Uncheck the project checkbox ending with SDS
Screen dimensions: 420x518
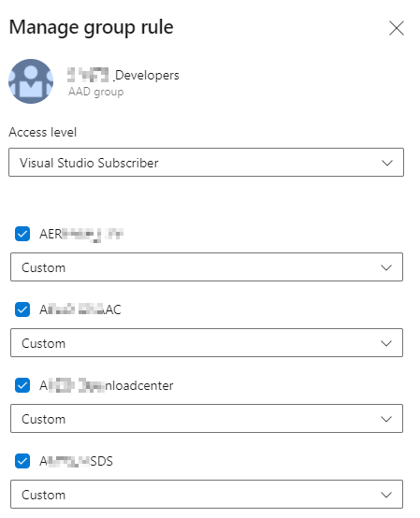(22, 461)
